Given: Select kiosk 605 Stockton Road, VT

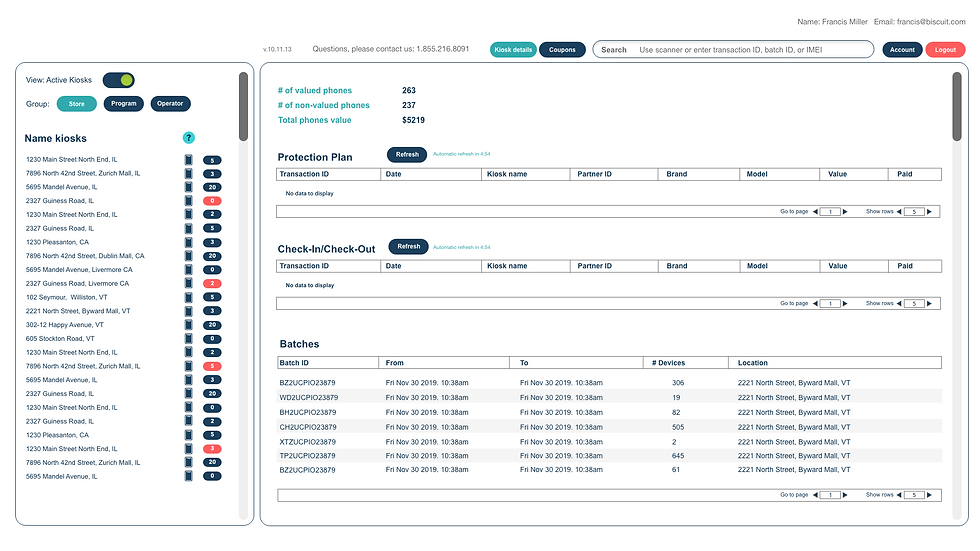Looking at the screenshot, I should [x=60, y=339].
